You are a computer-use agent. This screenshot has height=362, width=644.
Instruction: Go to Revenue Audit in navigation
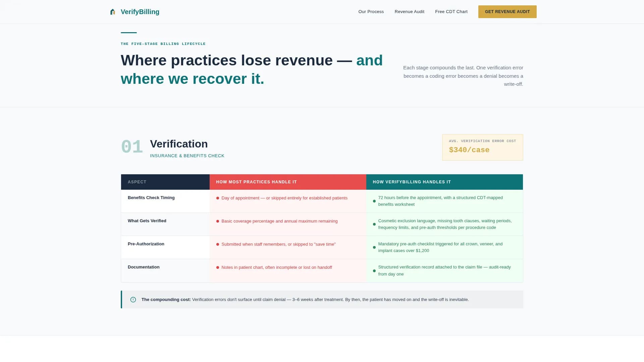[x=409, y=12]
